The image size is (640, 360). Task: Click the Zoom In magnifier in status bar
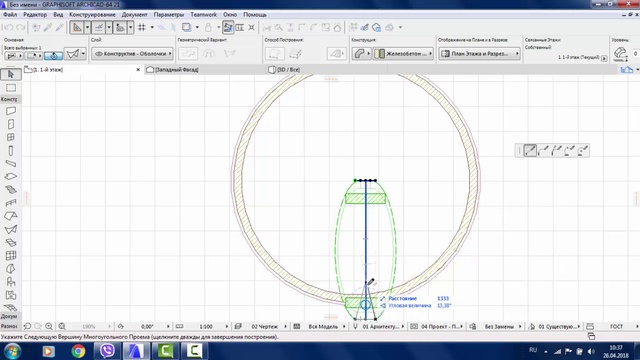click(x=49, y=327)
